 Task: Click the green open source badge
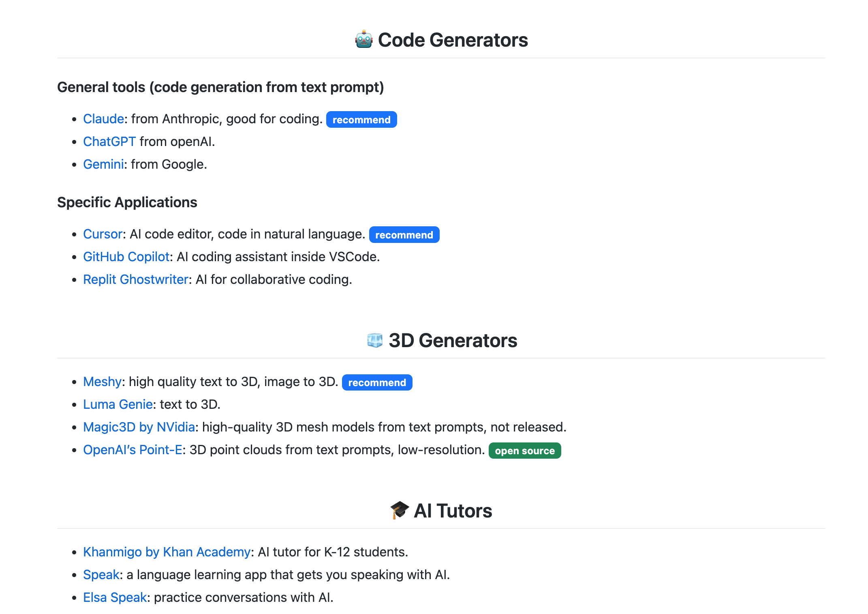coord(524,451)
